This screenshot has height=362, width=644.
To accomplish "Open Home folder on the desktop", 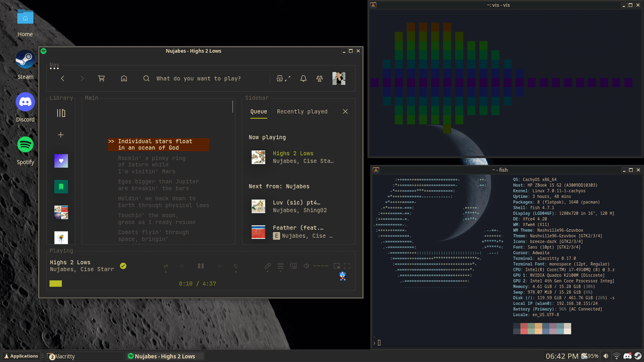I will tap(25, 23).
